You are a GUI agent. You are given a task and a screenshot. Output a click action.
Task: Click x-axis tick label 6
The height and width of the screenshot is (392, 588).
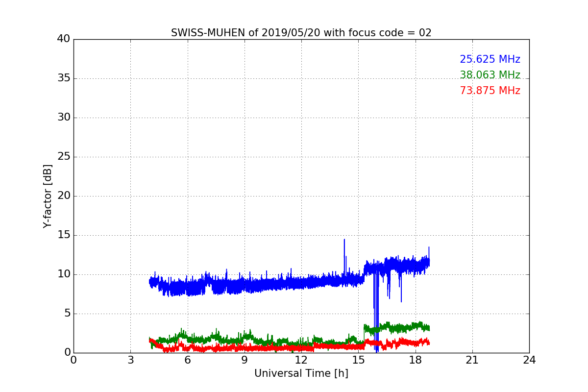tap(187, 360)
